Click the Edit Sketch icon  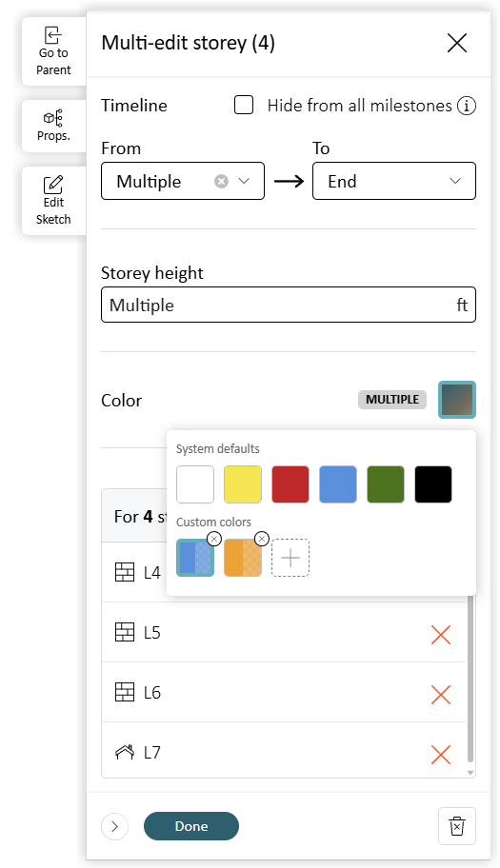tap(53, 185)
